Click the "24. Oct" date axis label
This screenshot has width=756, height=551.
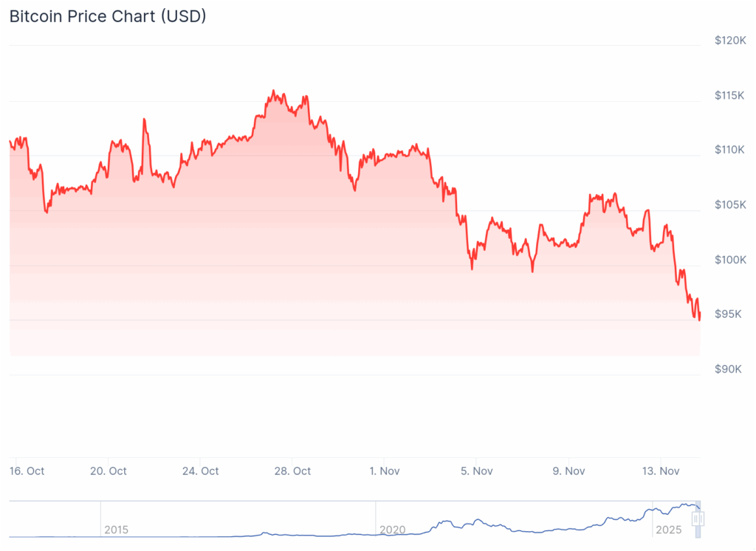[x=201, y=471]
